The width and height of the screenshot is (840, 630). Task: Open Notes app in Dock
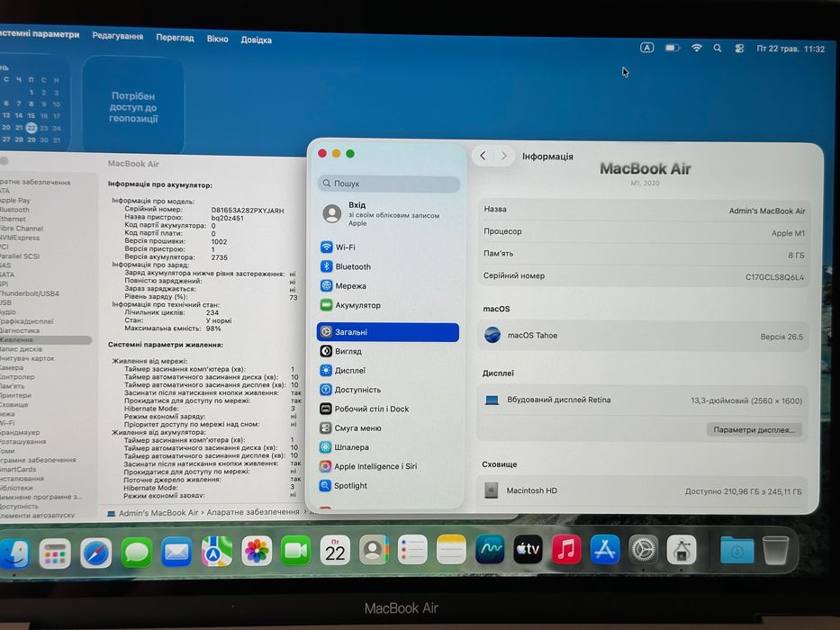click(451, 550)
